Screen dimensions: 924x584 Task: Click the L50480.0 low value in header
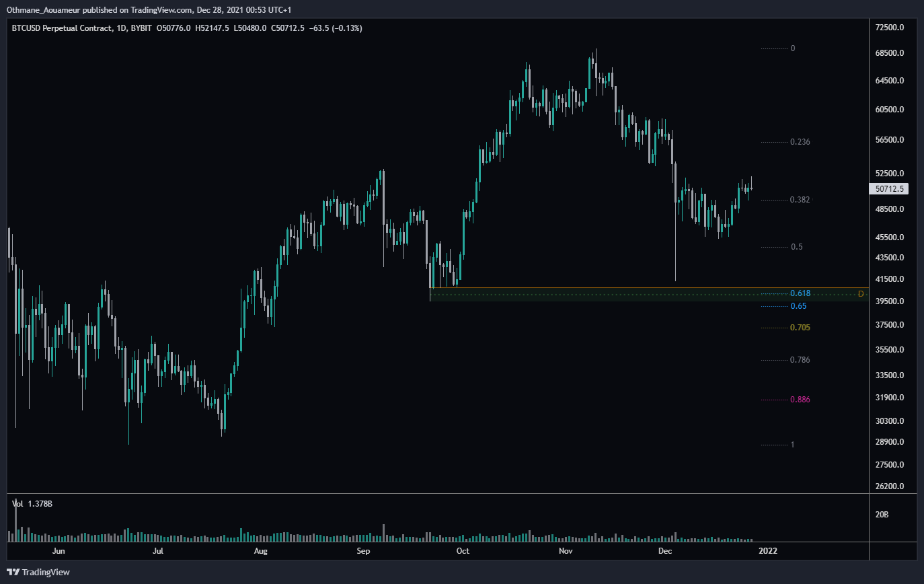(252, 28)
